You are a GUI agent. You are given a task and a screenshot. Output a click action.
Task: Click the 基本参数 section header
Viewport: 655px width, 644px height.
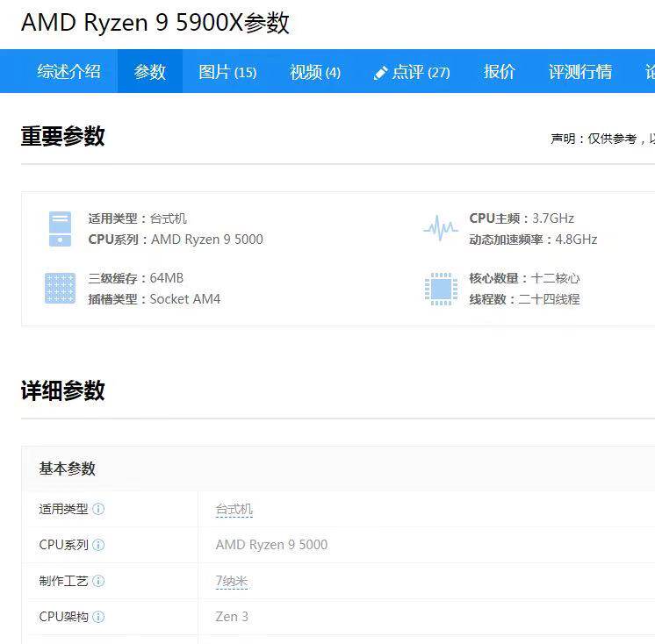[x=67, y=469]
